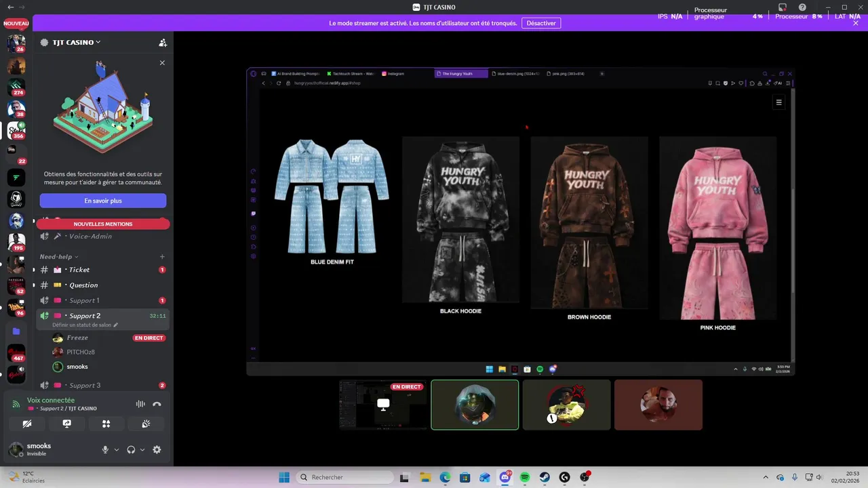Open headphone output options arrow
The height and width of the screenshot is (488, 868).
(x=142, y=449)
